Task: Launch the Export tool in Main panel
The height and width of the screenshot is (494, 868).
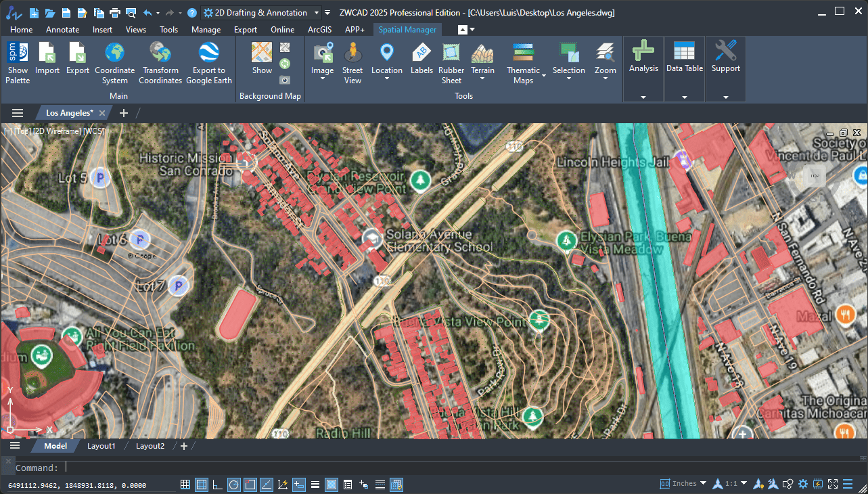Action: point(78,58)
